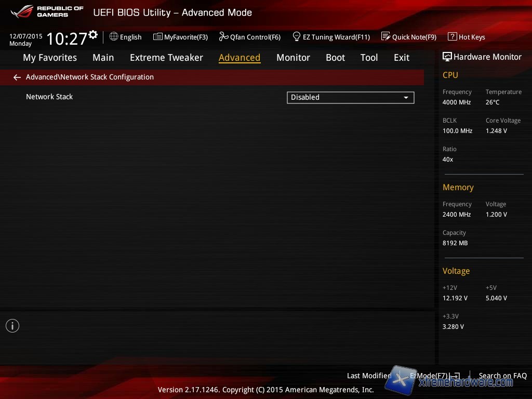The height and width of the screenshot is (399, 532).
Task: Switch to the My Favorites tab
Action: coord(50,58)
